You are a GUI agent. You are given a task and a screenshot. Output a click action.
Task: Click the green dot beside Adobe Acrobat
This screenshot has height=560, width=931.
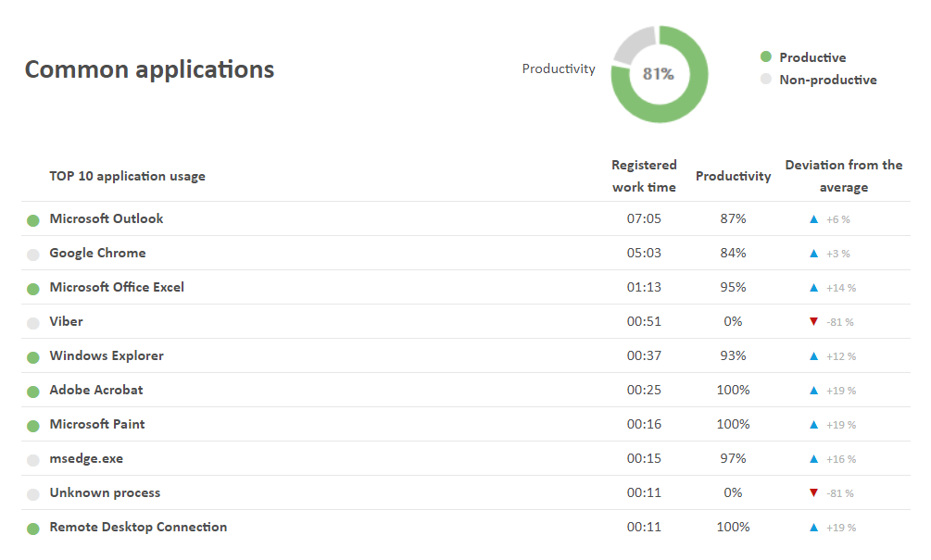[33, 392]
